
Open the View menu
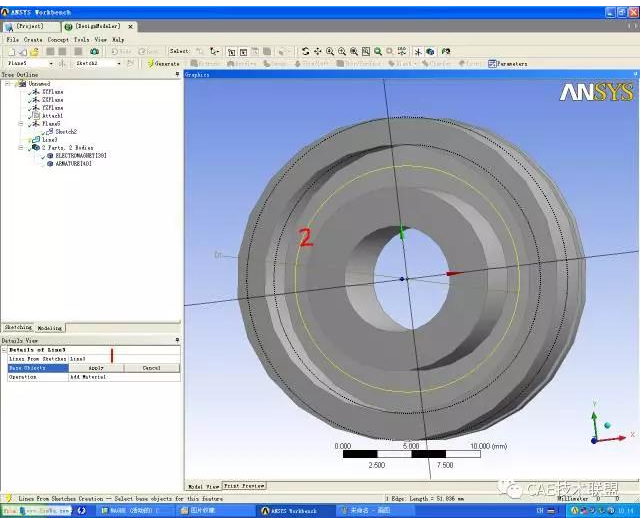[x=101, y=39]
